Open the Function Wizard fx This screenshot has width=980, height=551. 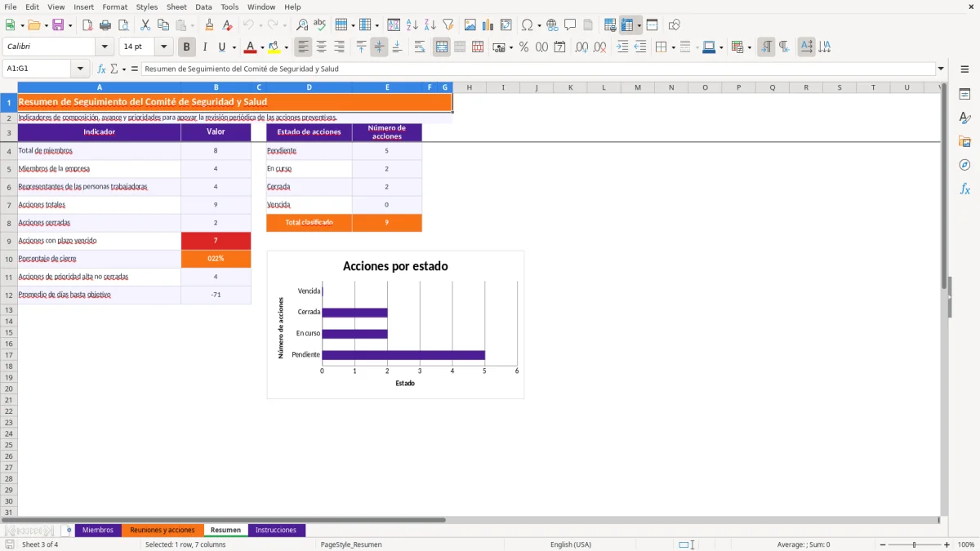(x=101, y=69)
